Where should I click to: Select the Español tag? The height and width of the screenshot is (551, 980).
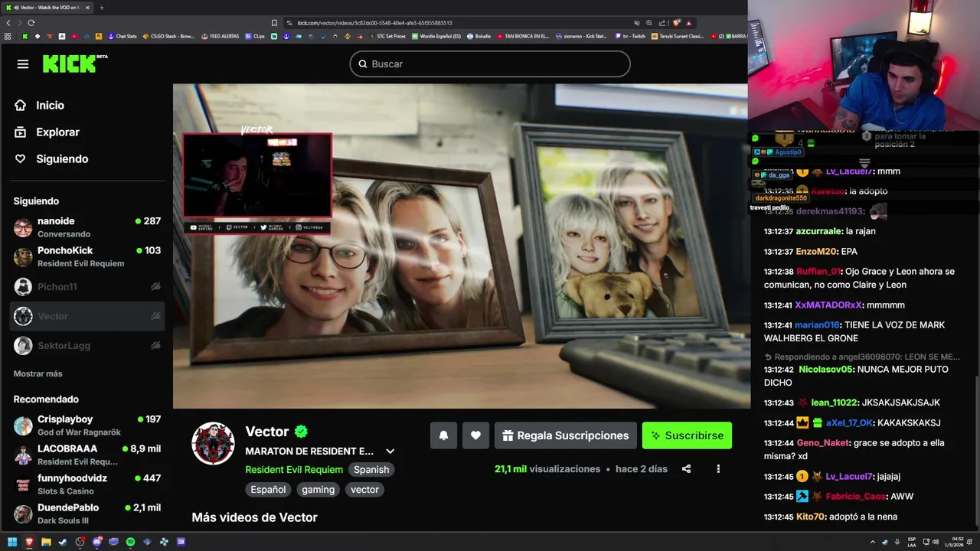[x=268, y=490]
